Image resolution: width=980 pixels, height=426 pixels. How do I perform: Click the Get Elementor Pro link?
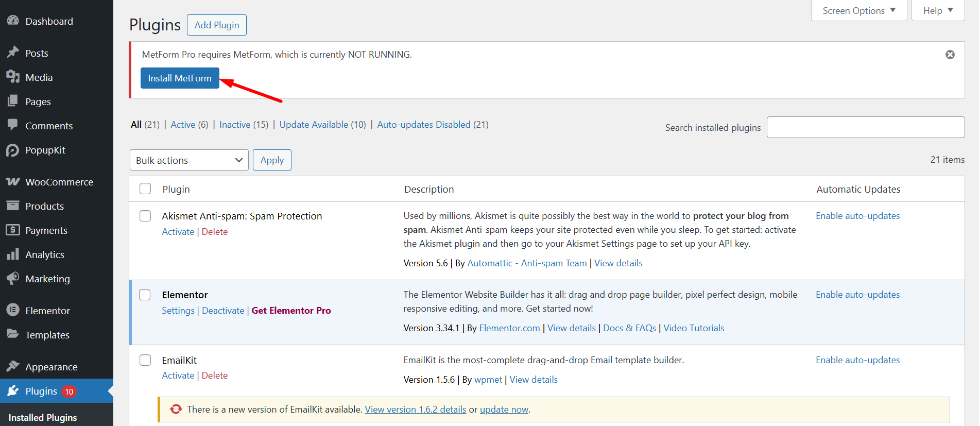291,311
